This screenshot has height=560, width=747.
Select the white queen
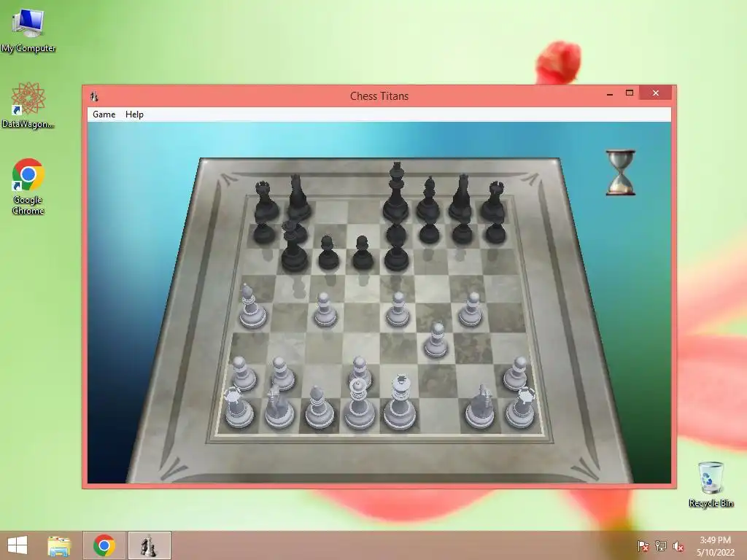coord(359,404)
